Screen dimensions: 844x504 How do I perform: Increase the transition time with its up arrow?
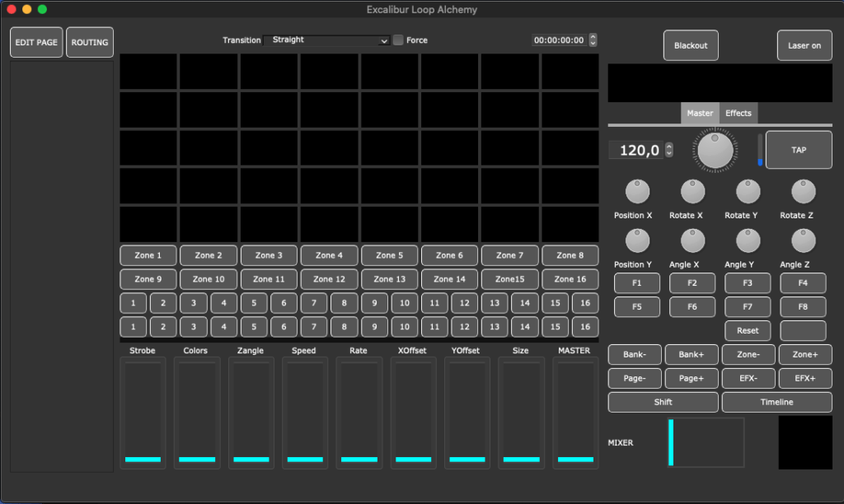593,36
